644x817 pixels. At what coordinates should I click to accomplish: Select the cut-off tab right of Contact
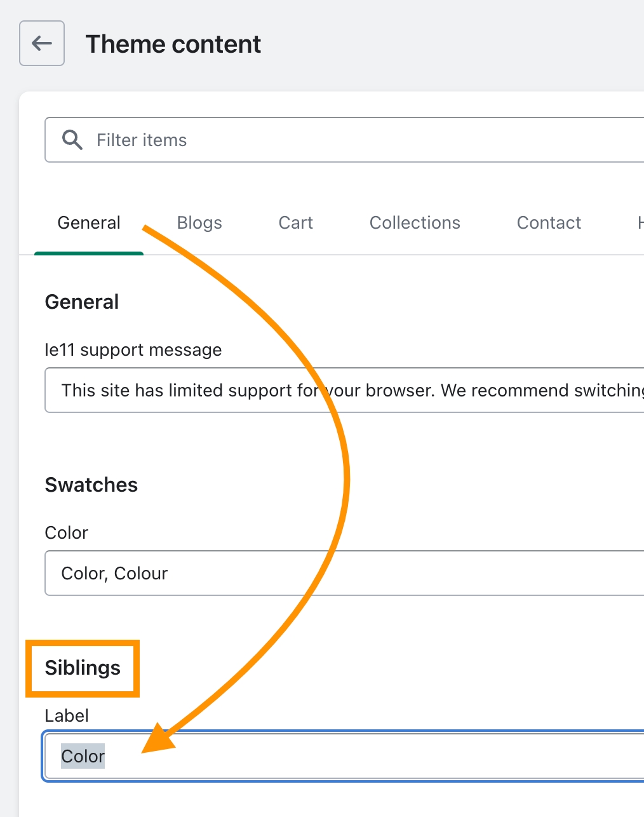(640, 223)
